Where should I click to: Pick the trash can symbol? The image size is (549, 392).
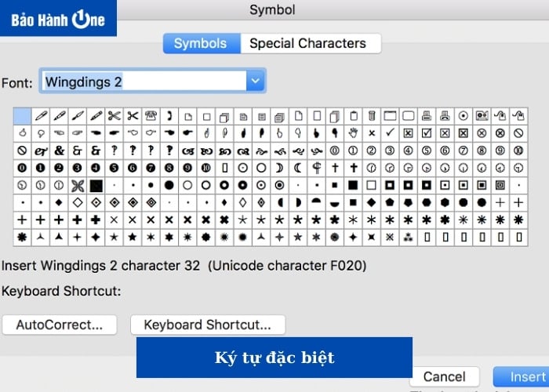point(372,115)
